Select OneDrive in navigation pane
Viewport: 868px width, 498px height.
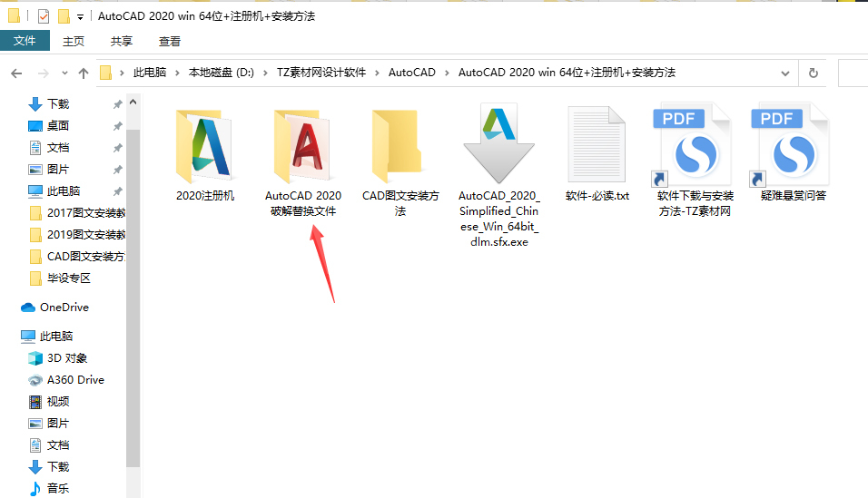tap(54, 308)
